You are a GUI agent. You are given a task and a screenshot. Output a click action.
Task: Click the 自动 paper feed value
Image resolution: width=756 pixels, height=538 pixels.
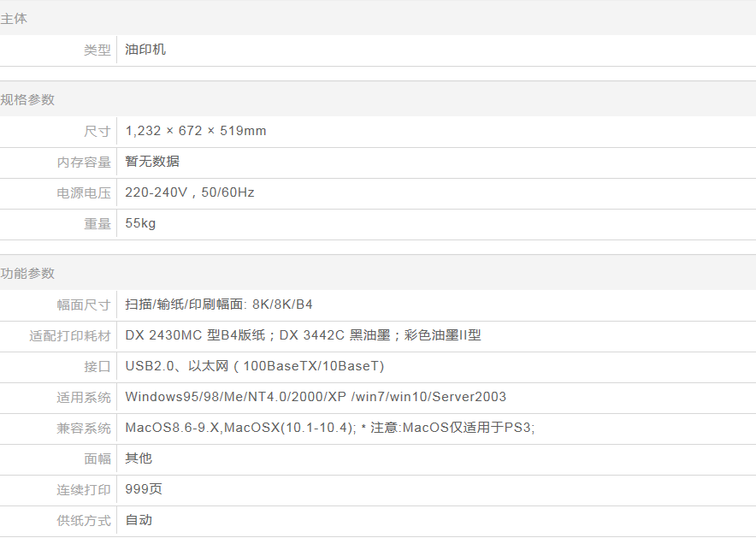(x=139, y=520)
